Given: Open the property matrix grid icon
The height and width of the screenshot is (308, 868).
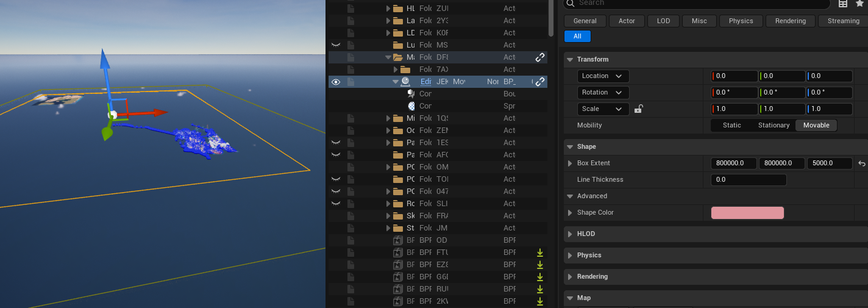Looking at the screenshot, I should tap(843, 4).
